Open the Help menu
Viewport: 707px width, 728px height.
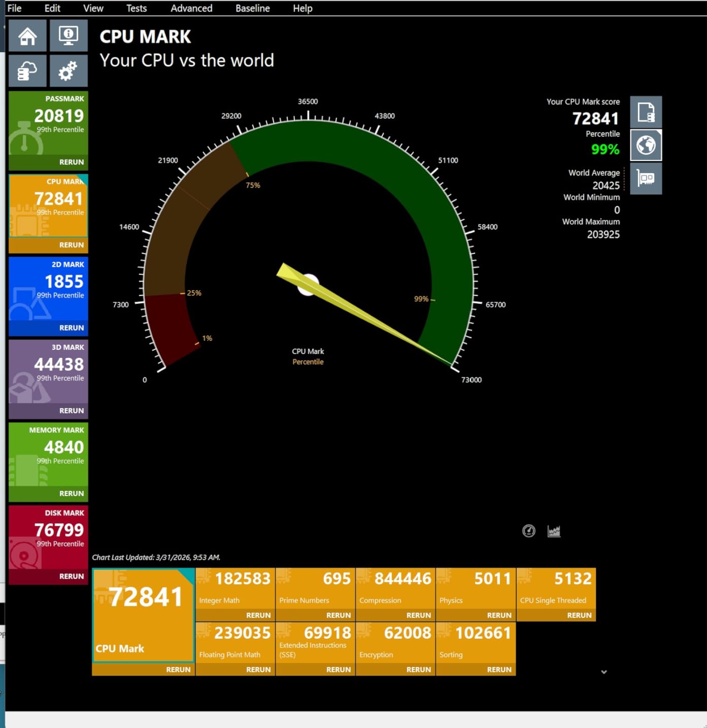[x=302, y=8]
